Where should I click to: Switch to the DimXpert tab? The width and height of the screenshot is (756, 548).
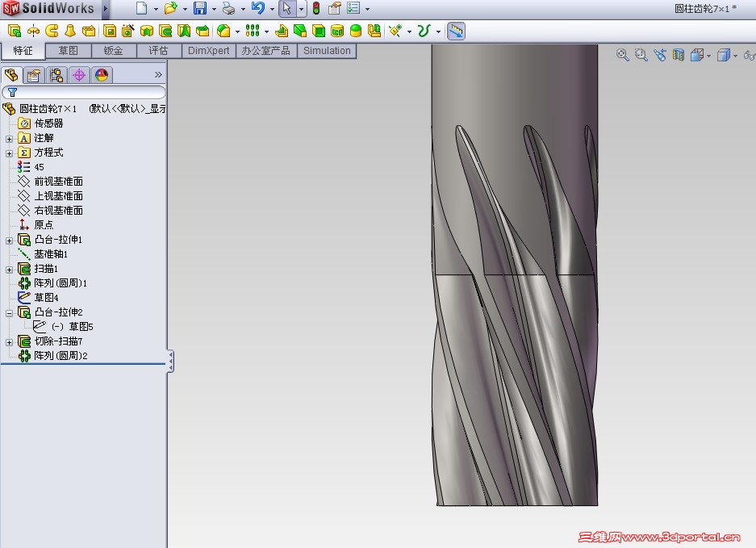[208, 51]
